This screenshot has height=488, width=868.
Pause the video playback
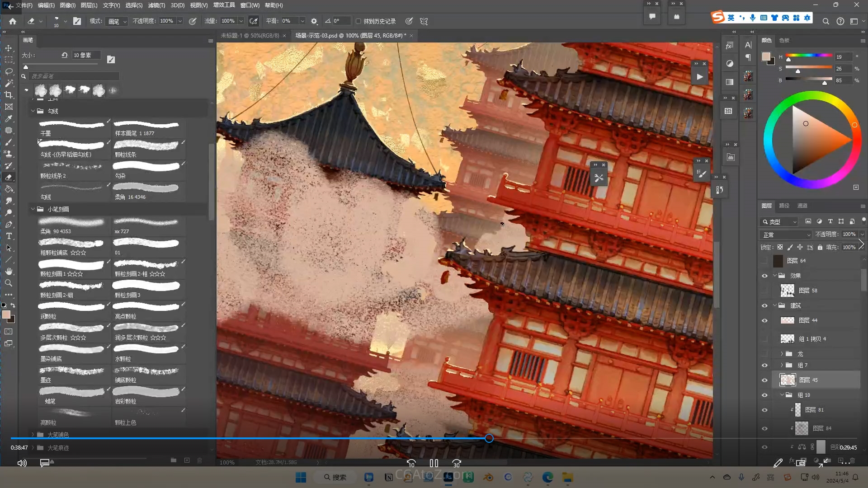click(434, 463)
